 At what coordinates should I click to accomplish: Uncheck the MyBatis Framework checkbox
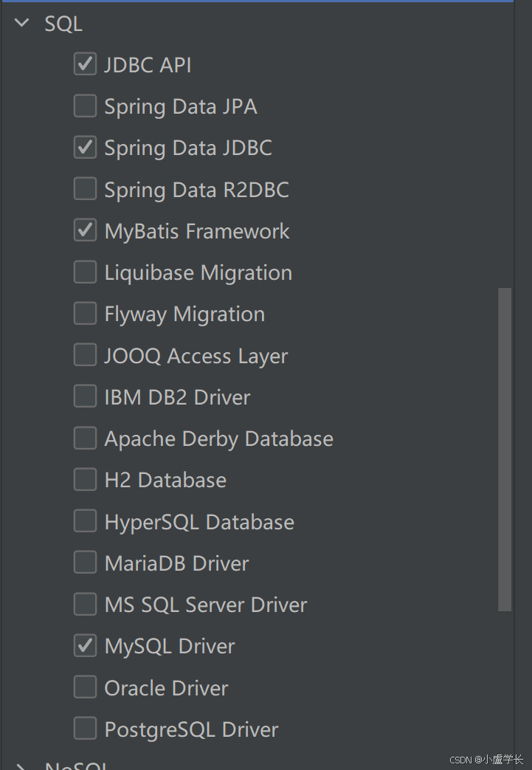85,230
